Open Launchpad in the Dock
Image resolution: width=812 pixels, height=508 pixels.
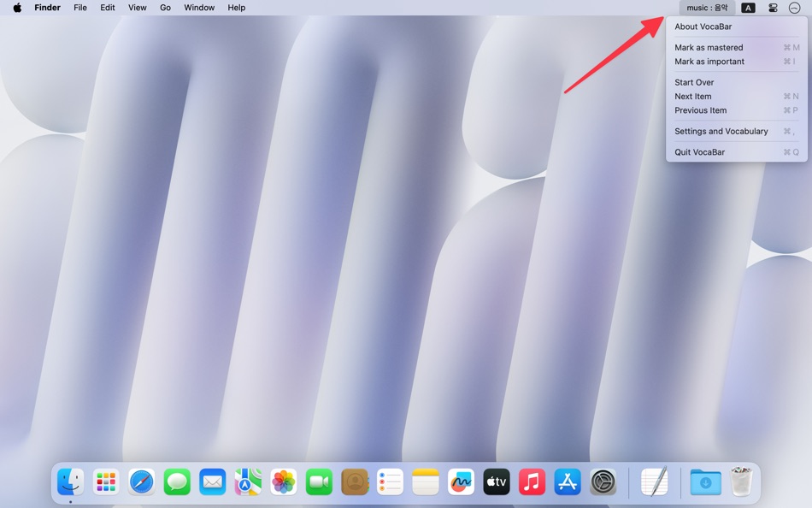(106, 482)
